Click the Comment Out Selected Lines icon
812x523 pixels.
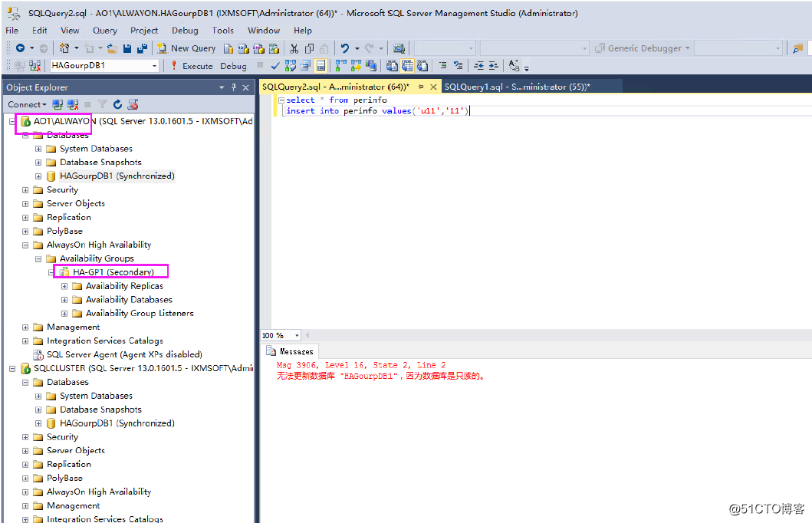pos(442,66)
